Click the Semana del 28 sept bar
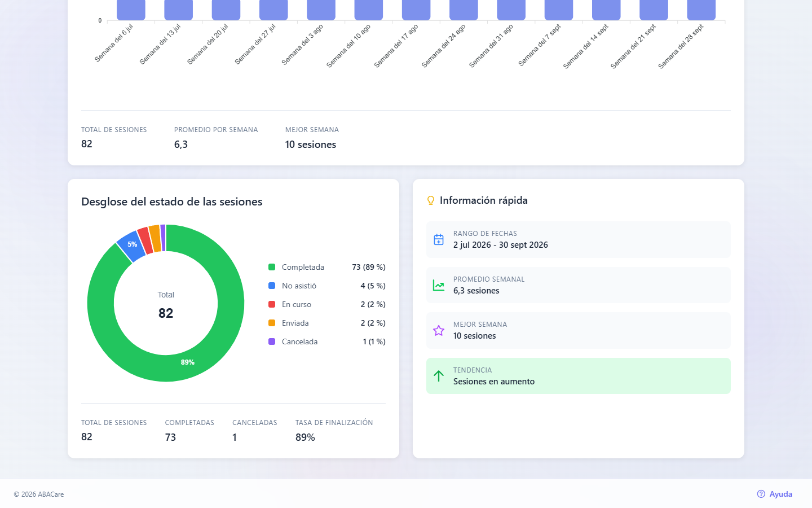 pos(701,10)
